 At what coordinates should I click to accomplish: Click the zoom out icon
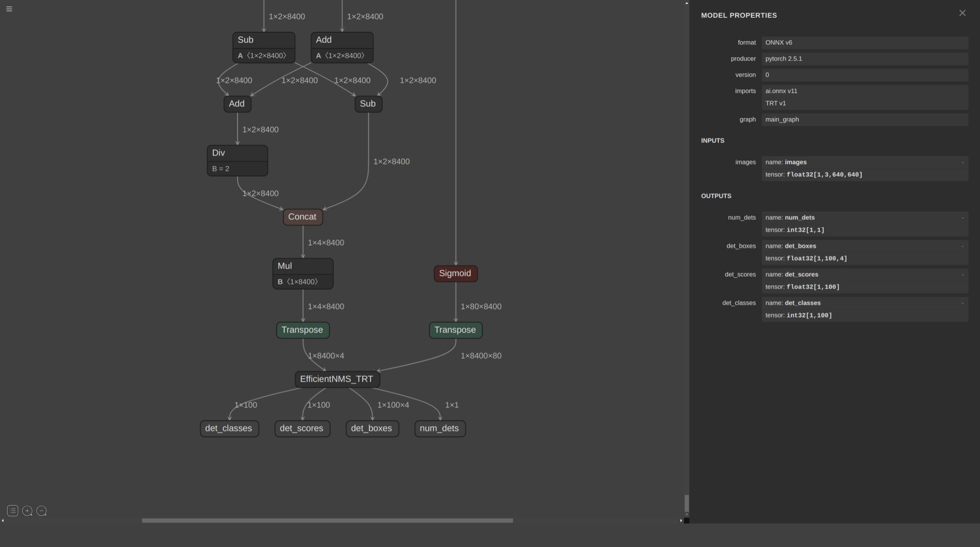(42, 511)
